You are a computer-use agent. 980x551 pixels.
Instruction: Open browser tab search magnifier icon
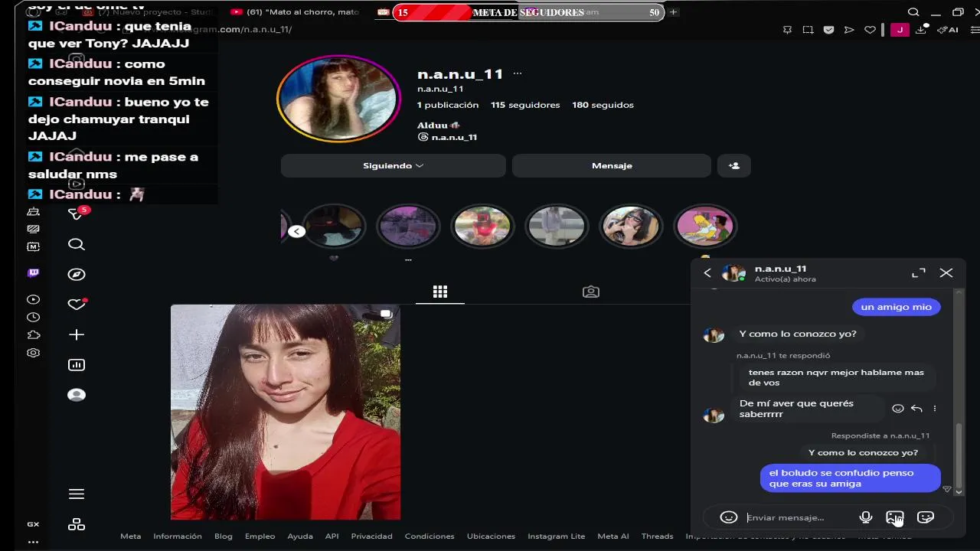tap(913, 12)
